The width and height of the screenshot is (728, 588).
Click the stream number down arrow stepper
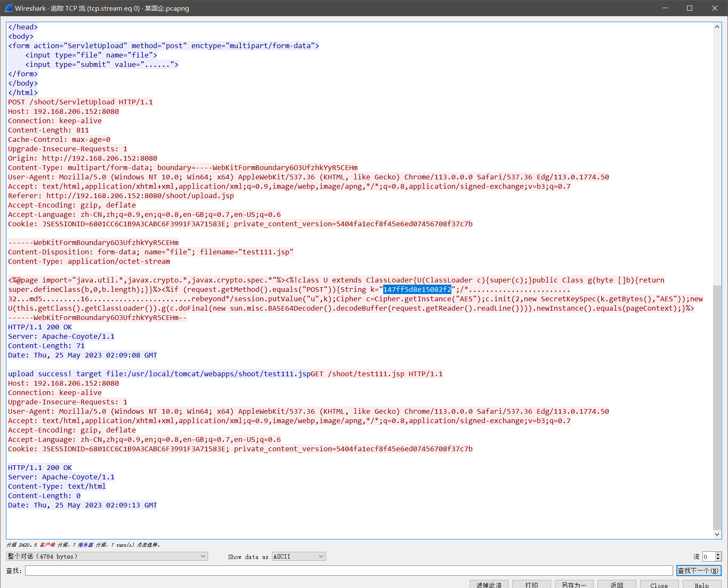[719, 559]
